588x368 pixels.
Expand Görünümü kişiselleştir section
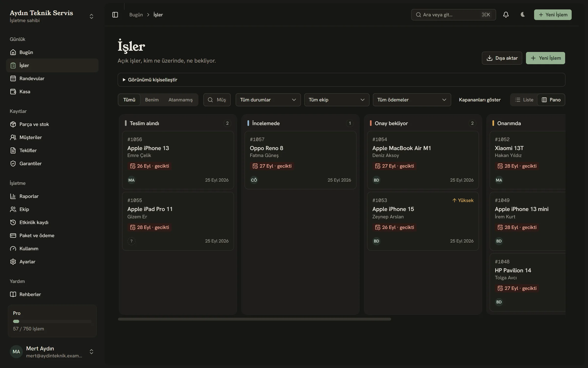coord(341,80)
